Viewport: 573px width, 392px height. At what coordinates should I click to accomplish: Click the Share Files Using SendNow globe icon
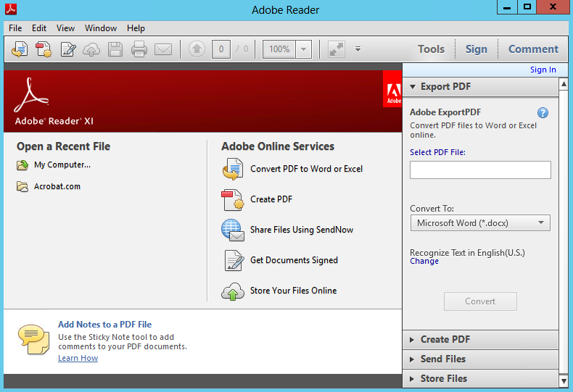click(x=232, y=230)
